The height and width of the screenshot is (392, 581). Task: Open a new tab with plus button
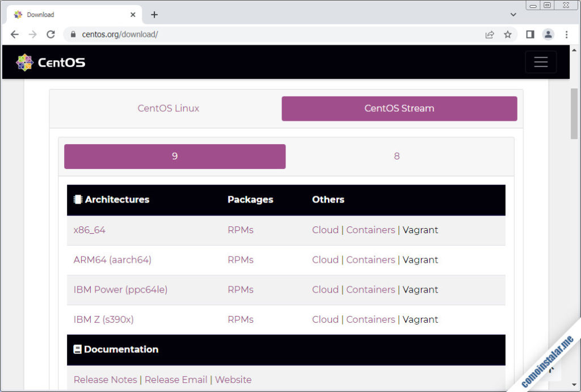tap(154, 15)
